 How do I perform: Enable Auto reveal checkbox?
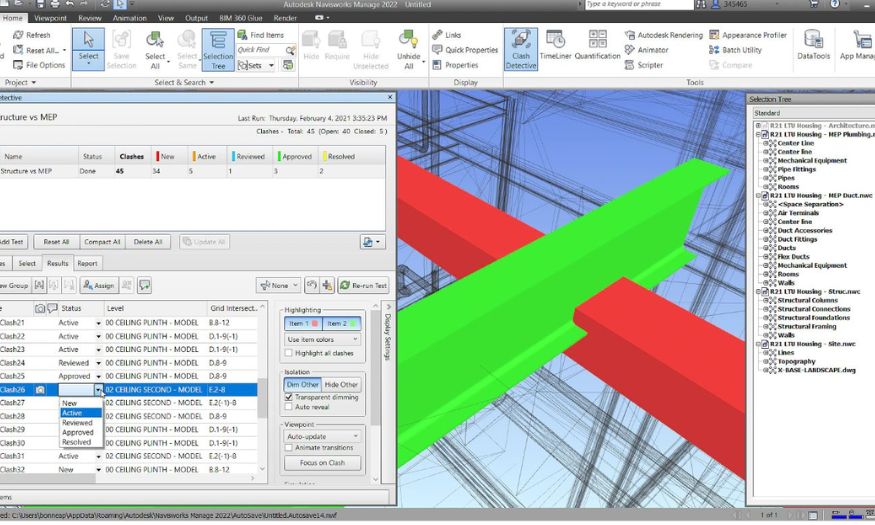pyautogui.click(x=289, y=407)
